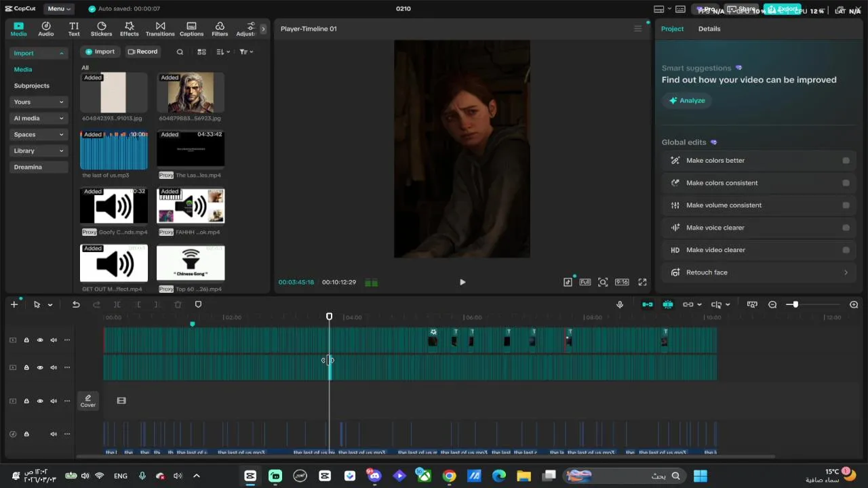
Task: Go to the Transitions tab
Action: pos(160,29)
